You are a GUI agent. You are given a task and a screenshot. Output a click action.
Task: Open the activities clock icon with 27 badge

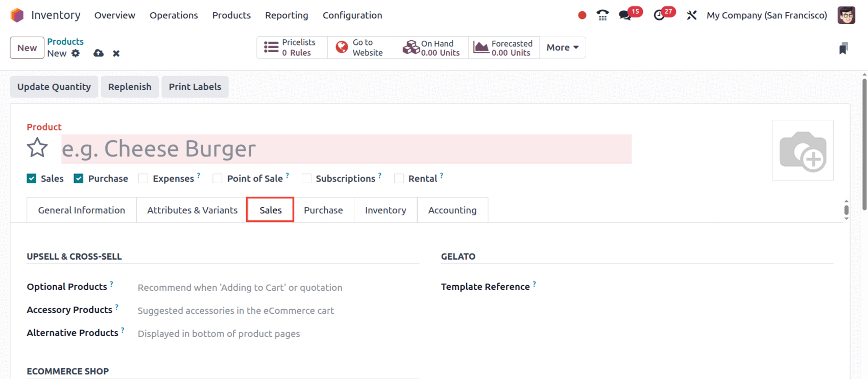(659, 15)
